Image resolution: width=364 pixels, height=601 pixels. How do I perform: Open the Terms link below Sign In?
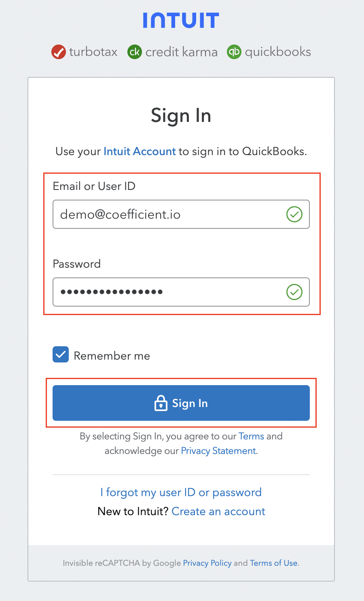pos(251,436)
